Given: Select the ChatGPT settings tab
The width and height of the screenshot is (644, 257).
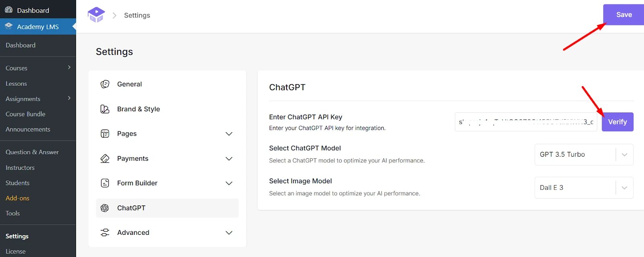Looking at the screenshot, I should tap(167, 208).
